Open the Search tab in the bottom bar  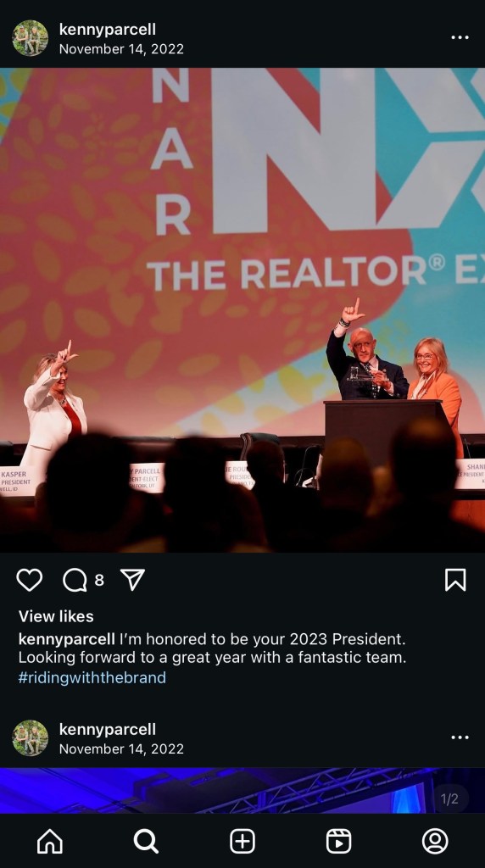pyautogui.click(x=146, y=842)
